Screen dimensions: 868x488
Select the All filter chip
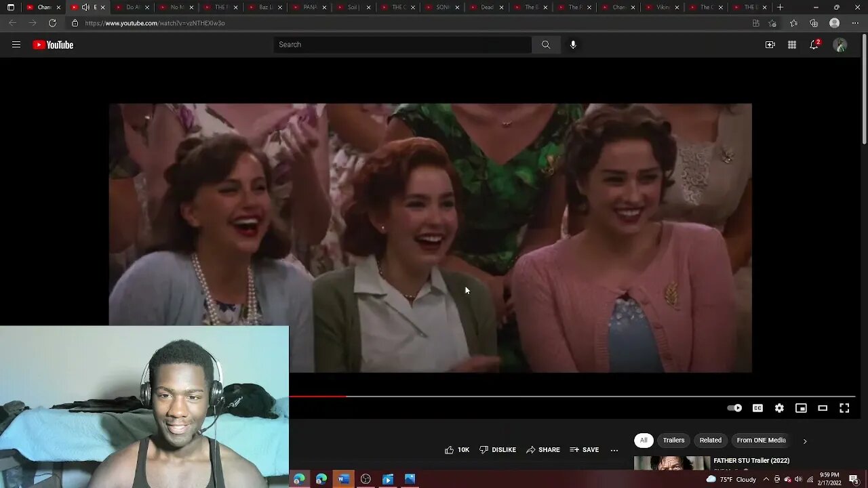(644, 441)
